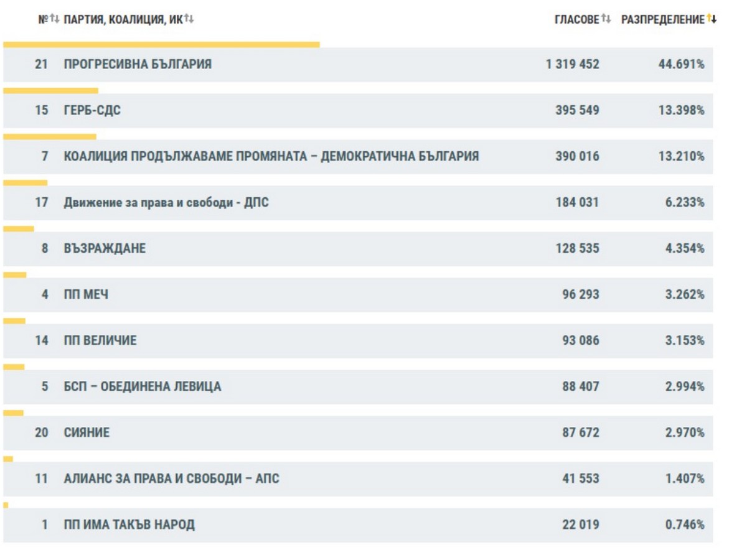The width and height of the screenshot is (747, 560).
Task: Click the ПП МЕЧ entry
Action: (86, 294)
